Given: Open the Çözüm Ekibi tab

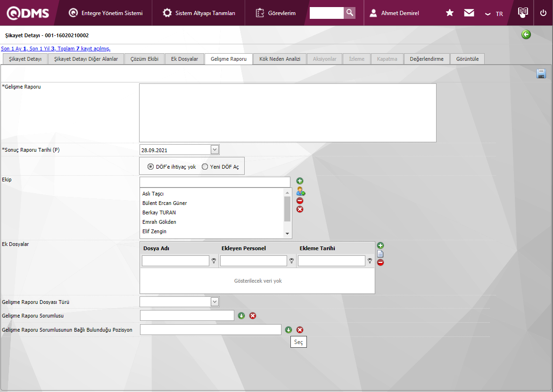Looking at the screenshot, I should pos(144,59).
